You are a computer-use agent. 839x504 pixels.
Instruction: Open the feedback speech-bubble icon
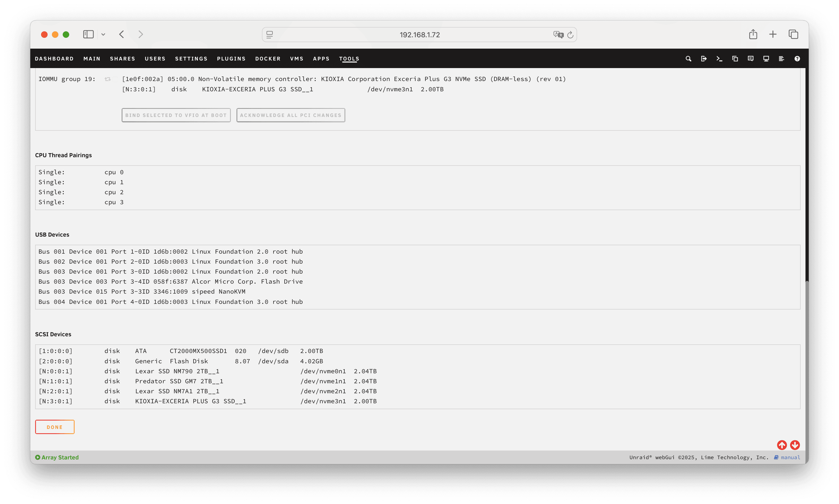751,59
